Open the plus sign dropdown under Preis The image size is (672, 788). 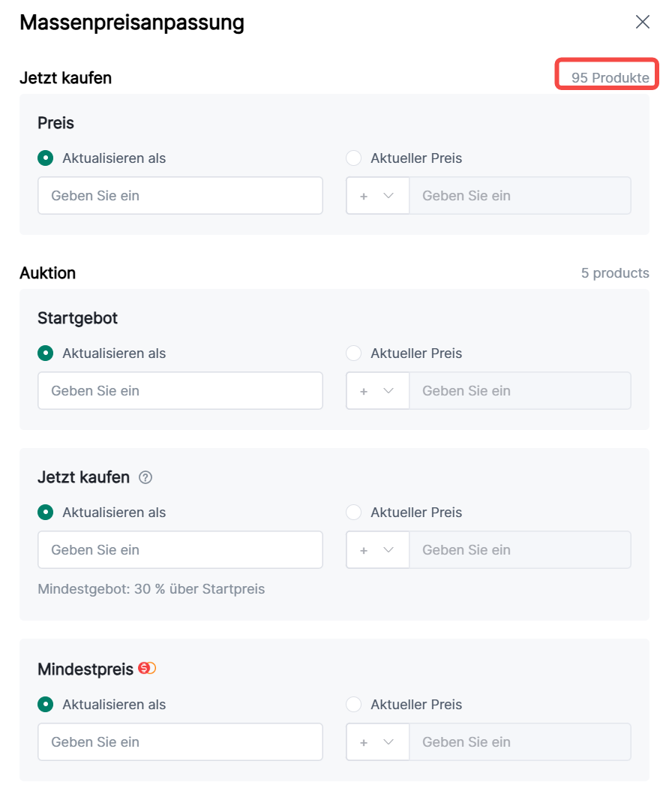pyautogui.click(x=377, y=196)
